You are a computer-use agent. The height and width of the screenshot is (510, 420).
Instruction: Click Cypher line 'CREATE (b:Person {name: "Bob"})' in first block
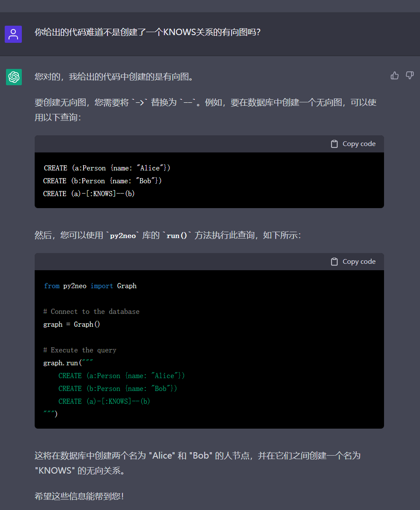pos(102,181)
